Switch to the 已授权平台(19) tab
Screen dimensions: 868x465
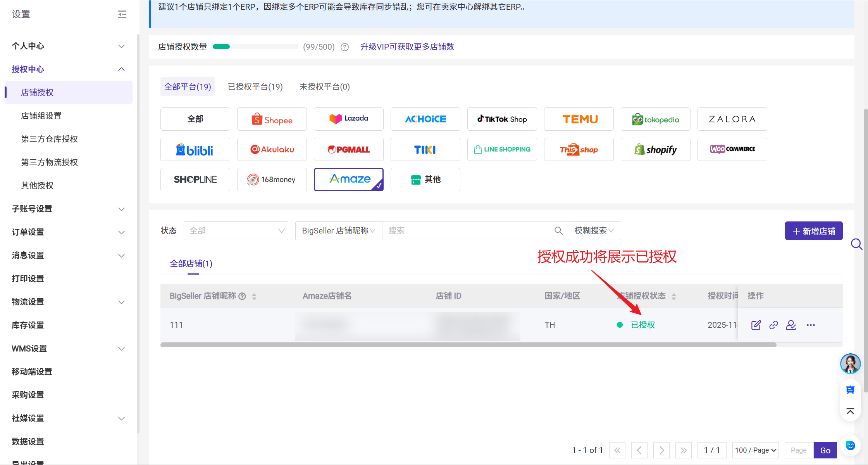click(255, 86)
